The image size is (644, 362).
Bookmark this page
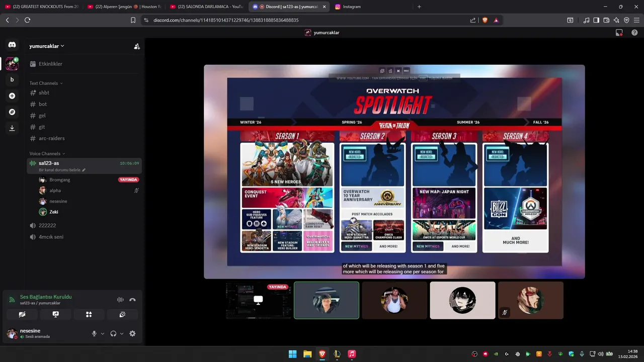(133, 20)
